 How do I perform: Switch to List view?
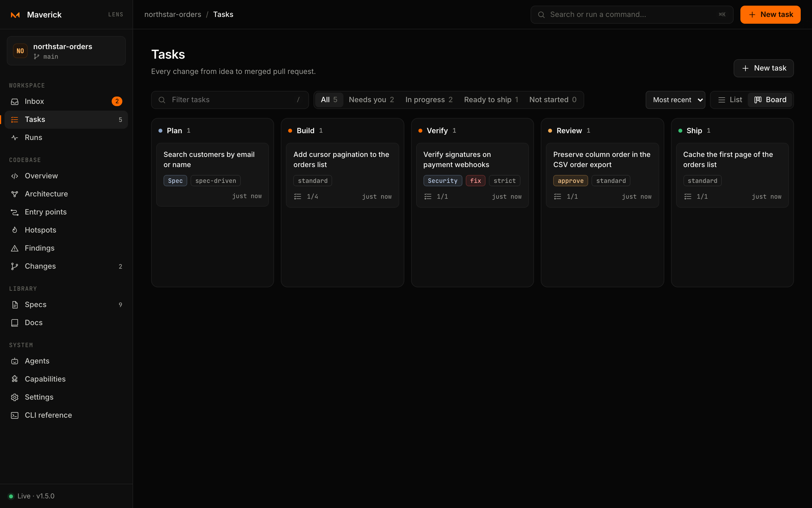click(x=730, y=100)
